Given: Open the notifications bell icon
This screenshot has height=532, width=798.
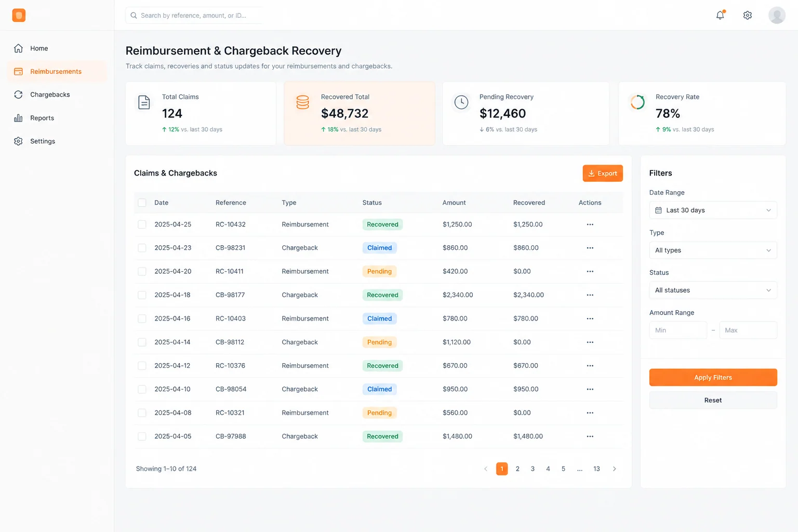Looking at the screenshot, I should 720,15.
